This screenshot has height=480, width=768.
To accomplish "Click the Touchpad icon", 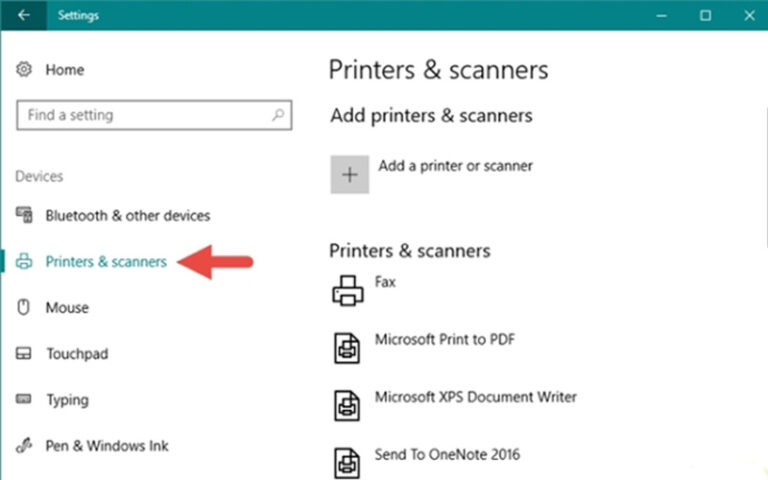I will click(x=24, y=353).
